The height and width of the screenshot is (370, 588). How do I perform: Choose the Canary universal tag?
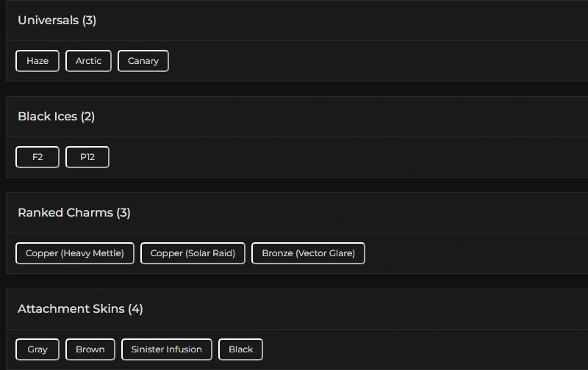click(143, 61)
